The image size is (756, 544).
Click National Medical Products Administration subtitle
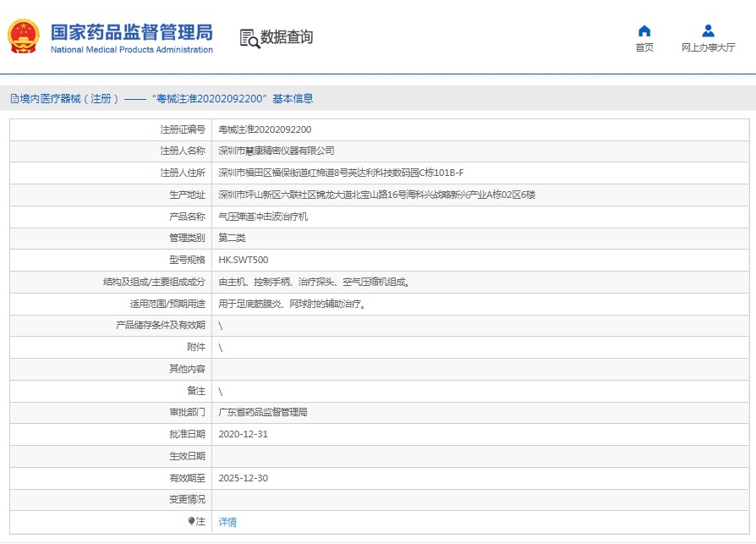coord(132,50)
